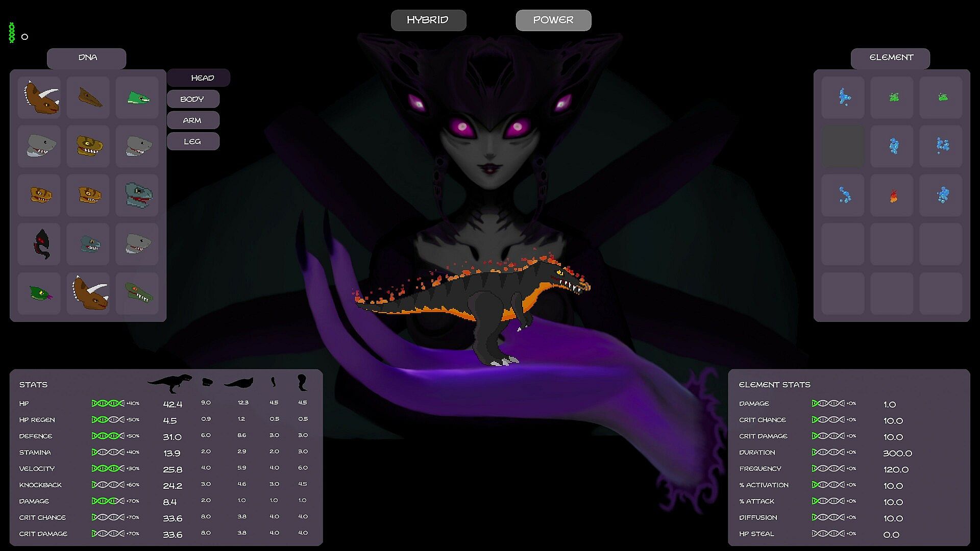Screen dimensions: 980x551
Task: Click the HP Steal DNA bar in Element Stats
Action: coord(828,534)
